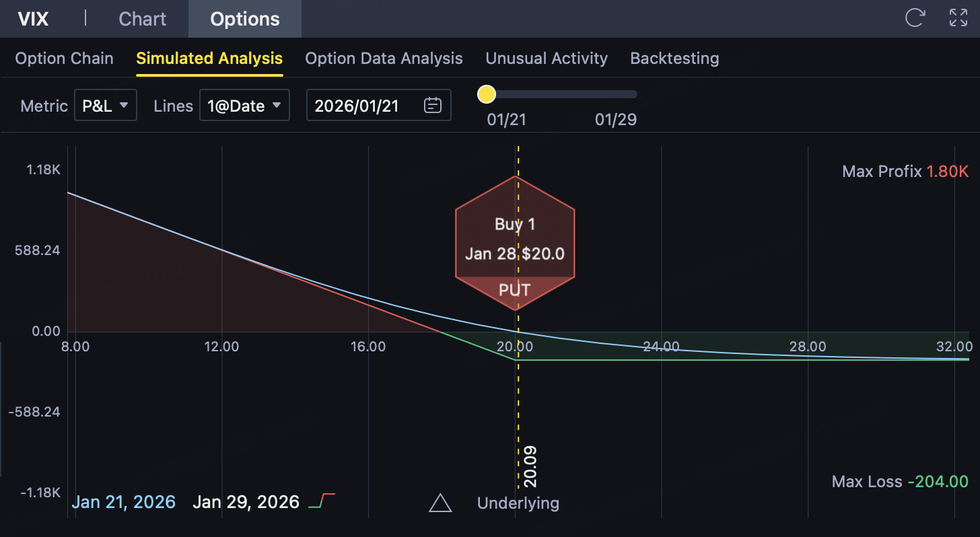The height and width of the screenshot is (537, 980).
Task: Toggle the Jan 21, 2026 line legend
Action: 124,502
